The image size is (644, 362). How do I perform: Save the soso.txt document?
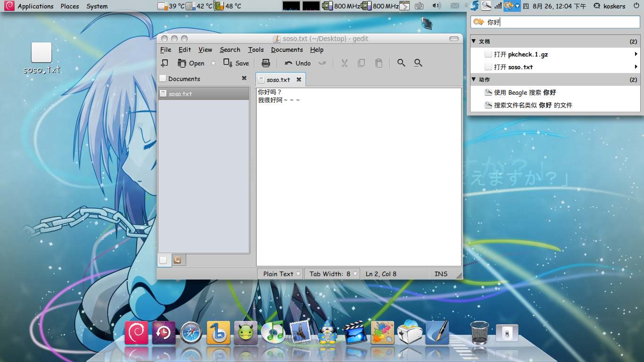coord(236,63)
